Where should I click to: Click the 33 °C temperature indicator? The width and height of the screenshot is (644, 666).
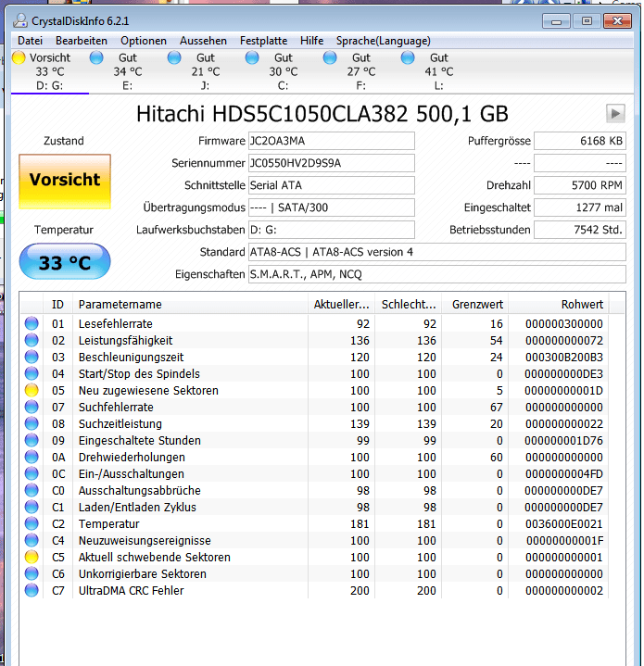[65, 261]
